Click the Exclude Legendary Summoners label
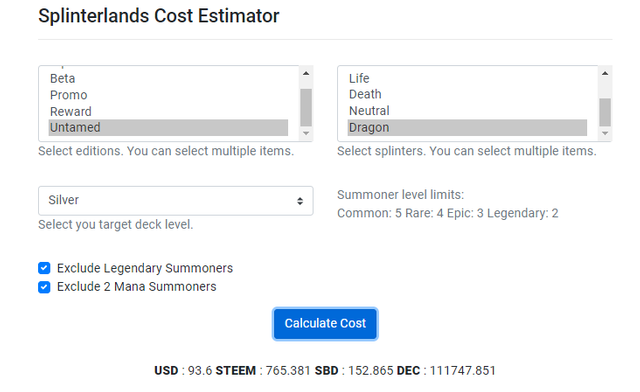The image size is (640, 392). click(145, 268)
